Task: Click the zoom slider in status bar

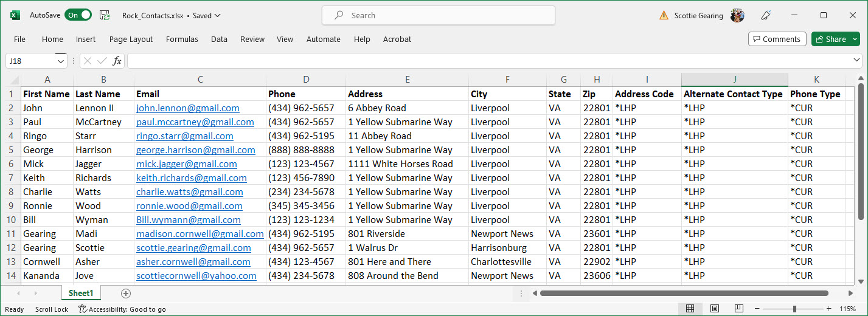Action: point(794,309)
